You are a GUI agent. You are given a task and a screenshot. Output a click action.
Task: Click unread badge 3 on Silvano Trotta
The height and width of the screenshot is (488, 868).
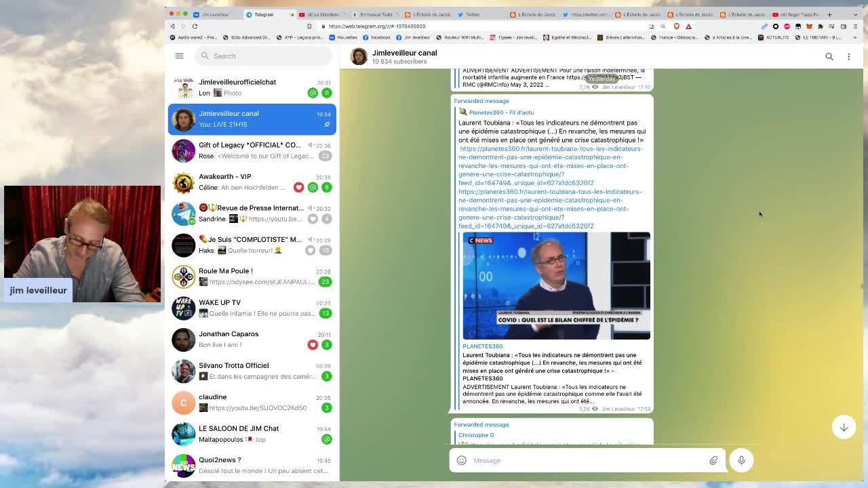[x=326, y=376]
